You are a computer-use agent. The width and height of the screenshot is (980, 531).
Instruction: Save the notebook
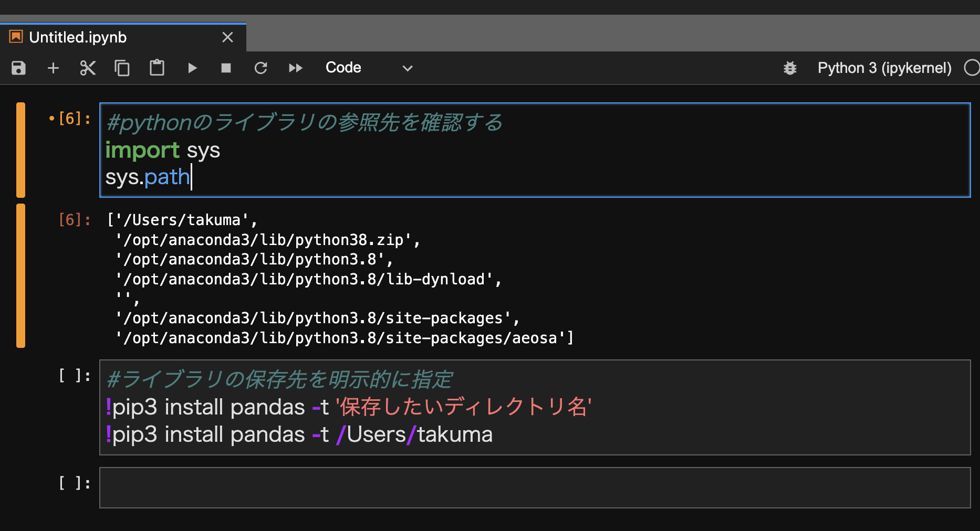point(18,68)
